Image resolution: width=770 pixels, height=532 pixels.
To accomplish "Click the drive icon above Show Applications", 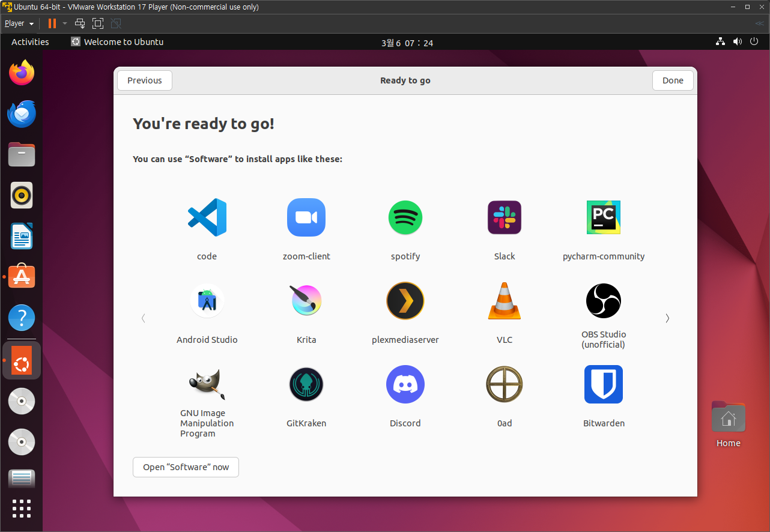I will click(22, 479).
